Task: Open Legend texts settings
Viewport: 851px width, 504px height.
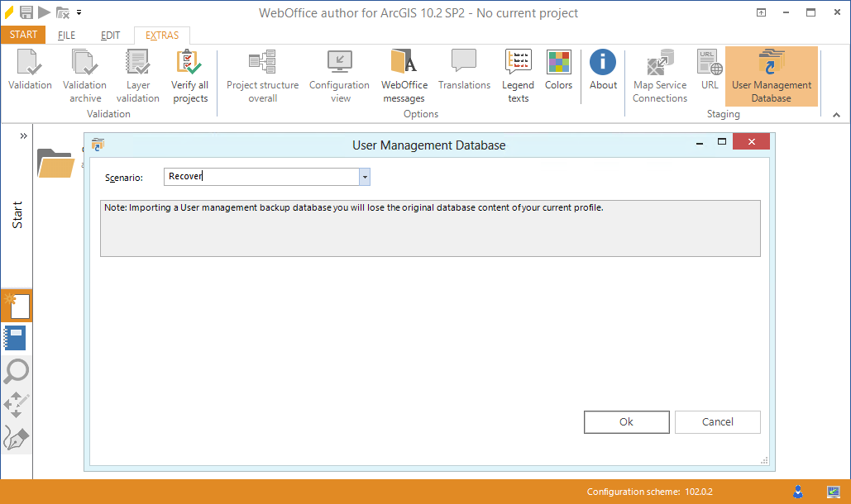Action: point(518,73)
